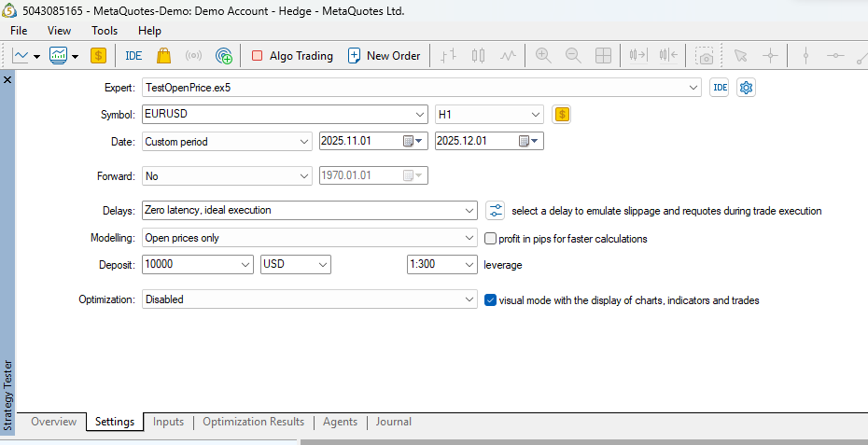Open calendar for end date 2025.12.01
The height and width of the screenshot is (445, 868).
(528, 141)
